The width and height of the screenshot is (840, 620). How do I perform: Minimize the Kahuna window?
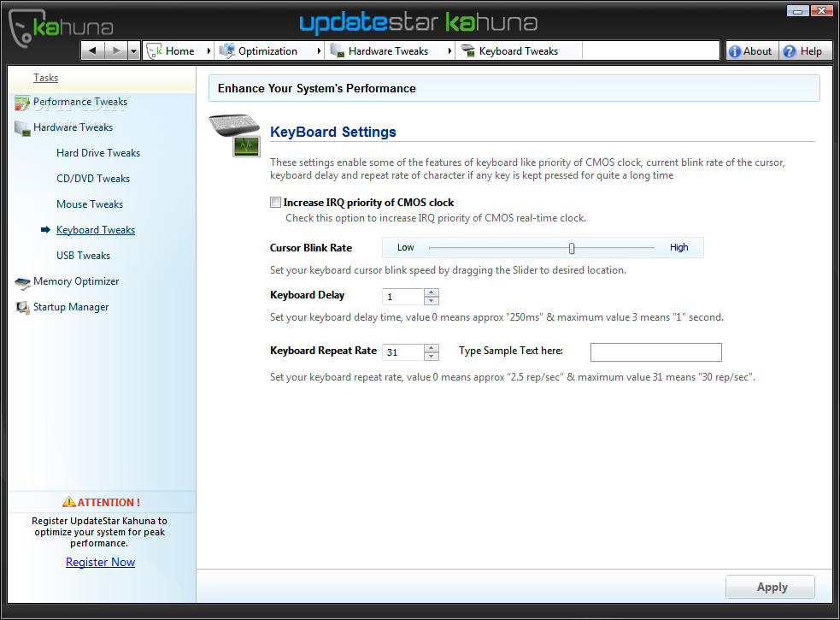pyautogui.click(x=797, y=11)
